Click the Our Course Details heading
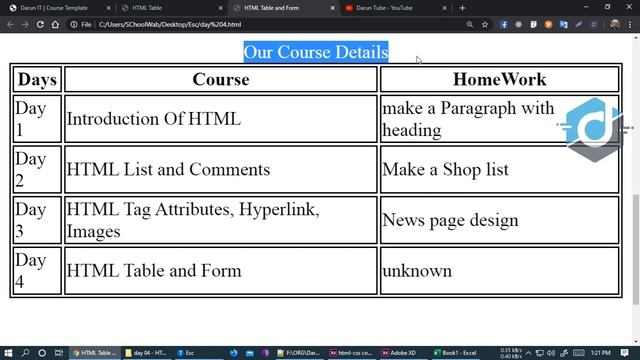 (x=316, y=52)
